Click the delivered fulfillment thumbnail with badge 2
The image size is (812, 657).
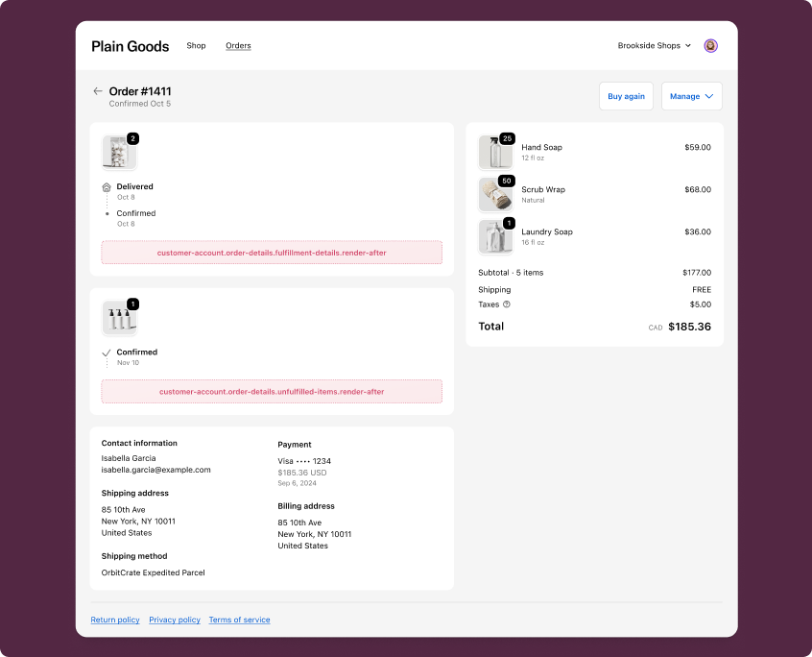coord(119,153)
